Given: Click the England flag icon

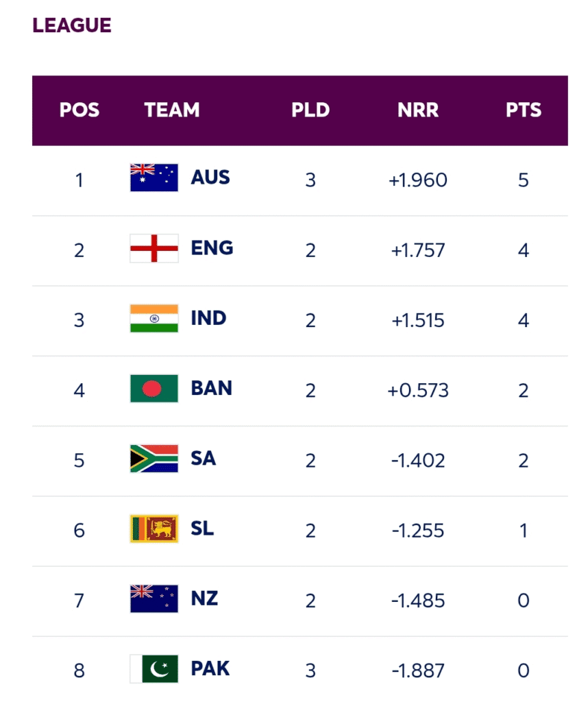Looking at the screenshot, I should [154, 248].
